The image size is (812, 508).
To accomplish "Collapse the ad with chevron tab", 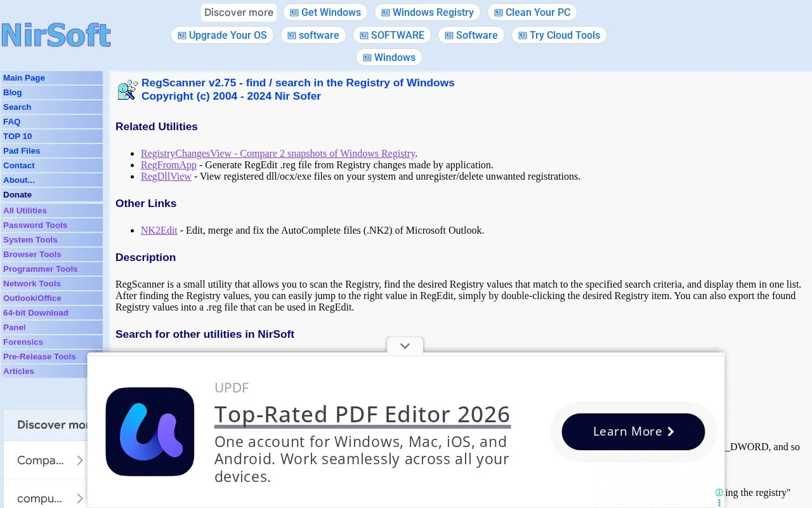I will click(x=405, y=345).
